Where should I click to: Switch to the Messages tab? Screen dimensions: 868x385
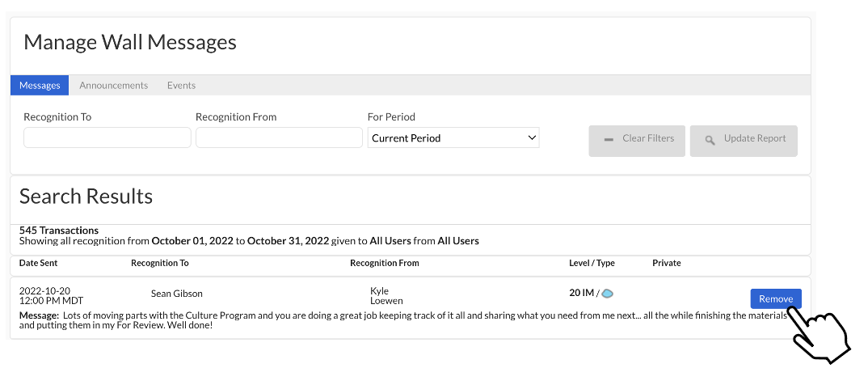(x=40, y=85)
